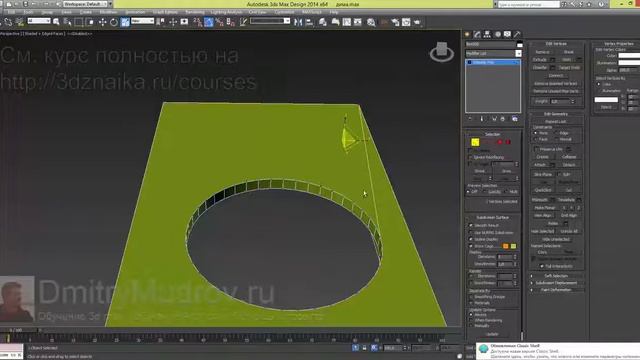640x360 pixels.
Task: Collapse the Edit Vertices rollout
Action: click(556, 44)
